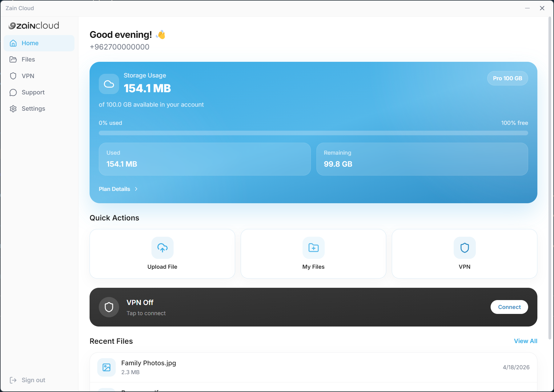This screenshot has height=392, width=554.
Task: Open Support from the sidebar
Action: click(39, 92)
